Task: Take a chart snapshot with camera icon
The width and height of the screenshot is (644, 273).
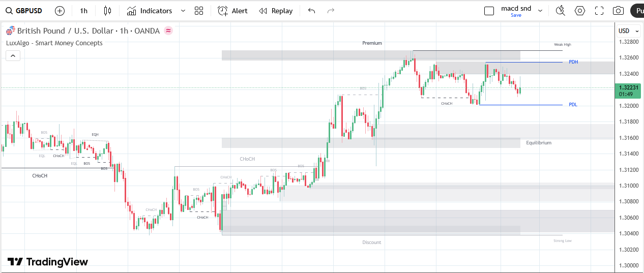Action: pos(618,11)
